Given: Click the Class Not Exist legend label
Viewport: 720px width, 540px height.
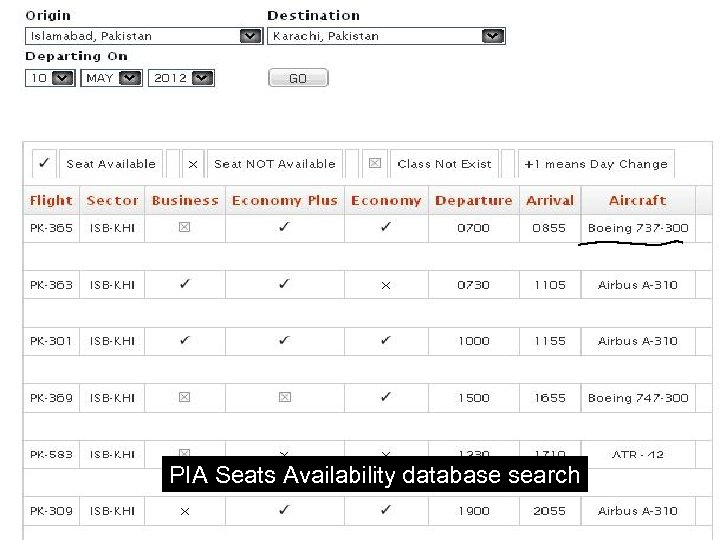Looking at the screenshot, I should (x=444, y=164).
